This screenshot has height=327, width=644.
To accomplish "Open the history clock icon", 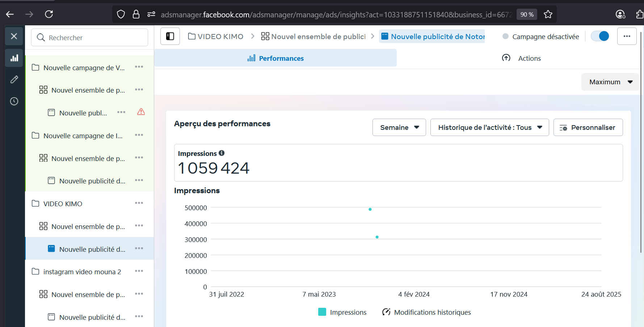I will pyautogui.click(x=14, y=101).
